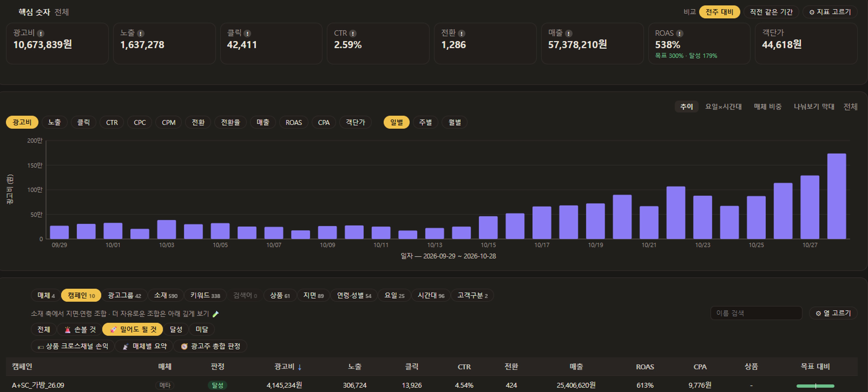This screenshot has height=392, width=868.
Task: Click the info icon next to CTR card
Action: pyautogui.click(x=353, y=33)
